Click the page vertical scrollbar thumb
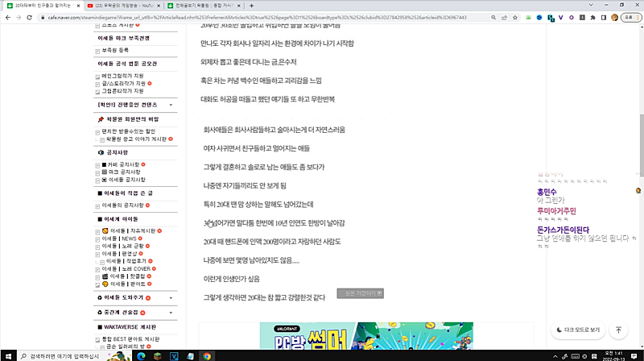The height and width of the screenshot is (361, 644). pyautogui.click(x=641, y=144)
